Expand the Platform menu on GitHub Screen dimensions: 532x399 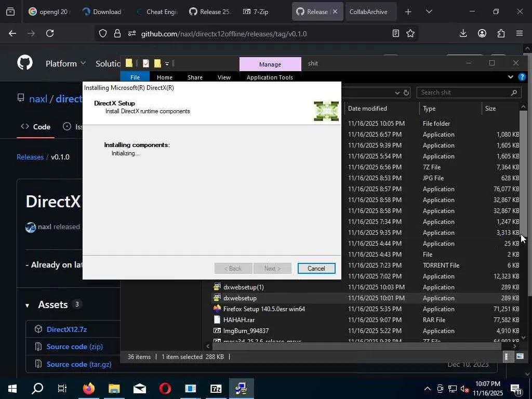click(x=66, y=63)
